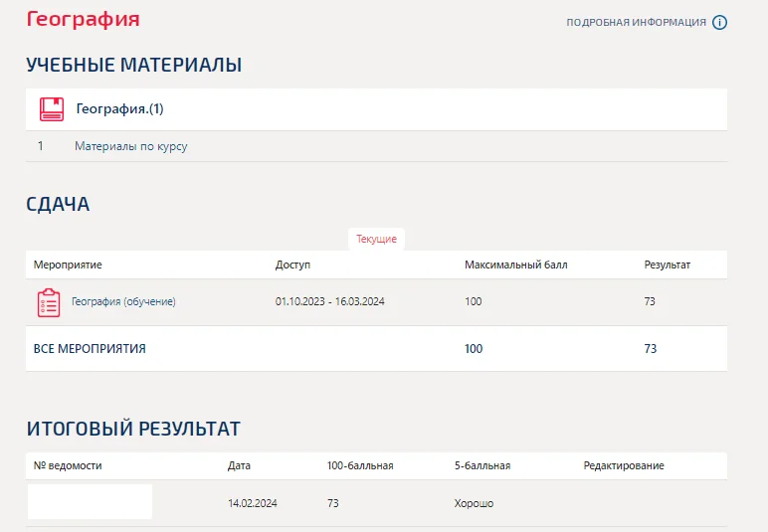Image resolution: width=768 pixels, height=532 pixels.
Task: Click the ВСЕ МЕРОПРИЯТИЯ row label
Action: click(x=90, y=349)
